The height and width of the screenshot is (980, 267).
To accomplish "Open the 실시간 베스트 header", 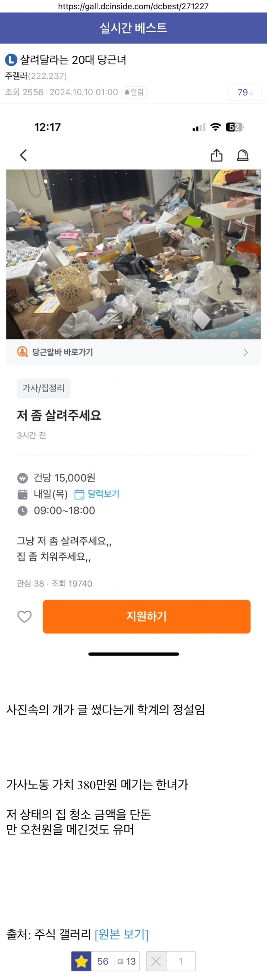I will (134, 28).
